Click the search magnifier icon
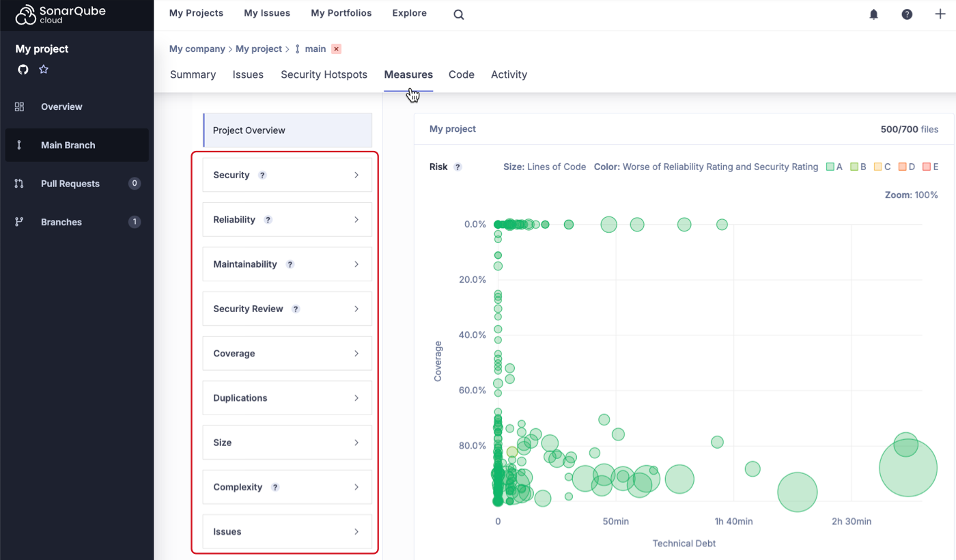The width and height of the screenshot is (956, 560). tap(459, 14)
